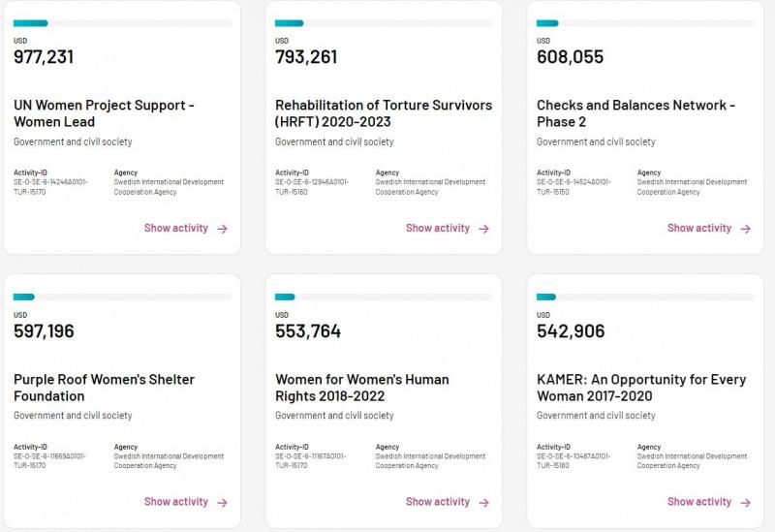
Task: Click arrow icon on KAMER card
Action: 746,503
